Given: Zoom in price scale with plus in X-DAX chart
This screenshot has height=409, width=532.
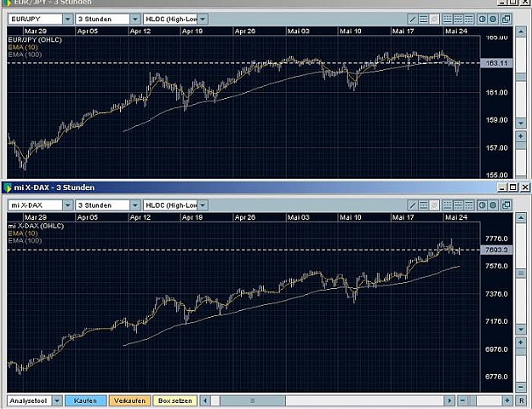Looking at the screenshot, I should click(x=521, y=343).
